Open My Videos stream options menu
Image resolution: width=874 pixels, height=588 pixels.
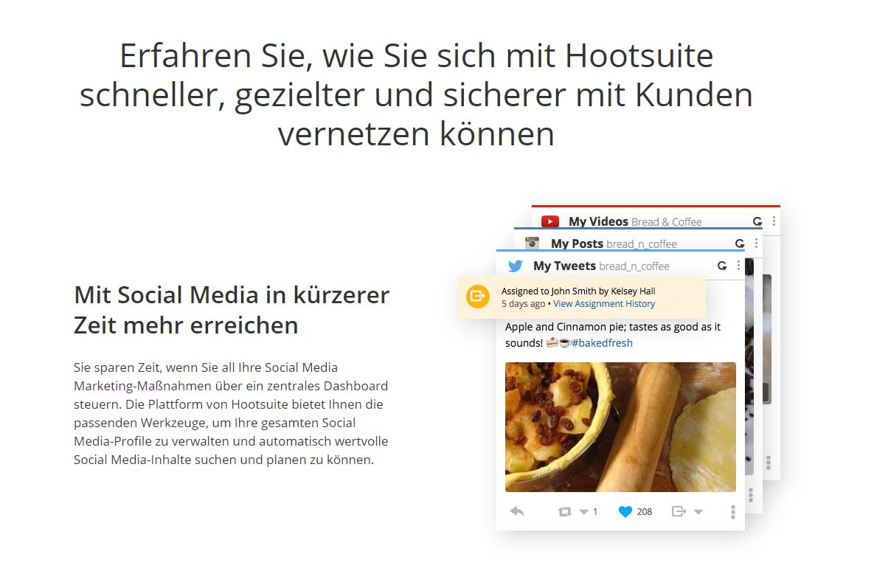774,221
